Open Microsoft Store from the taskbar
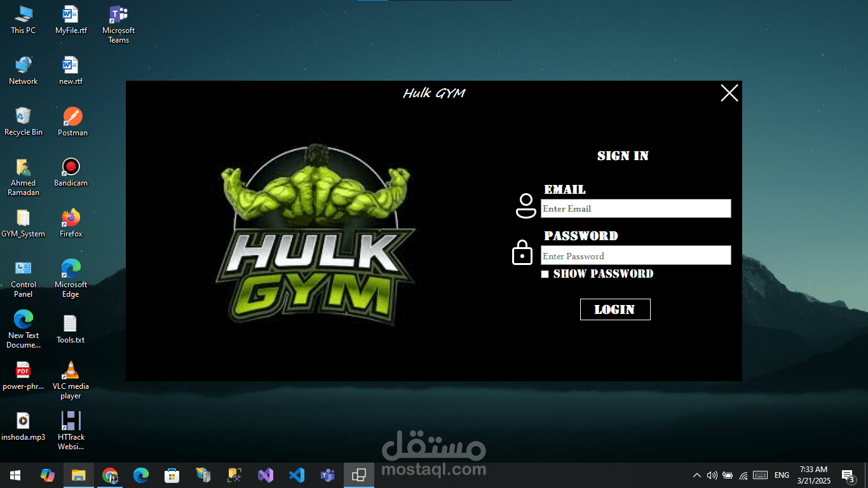The height and width of the screenshot is (488, 868). point(172,475)
